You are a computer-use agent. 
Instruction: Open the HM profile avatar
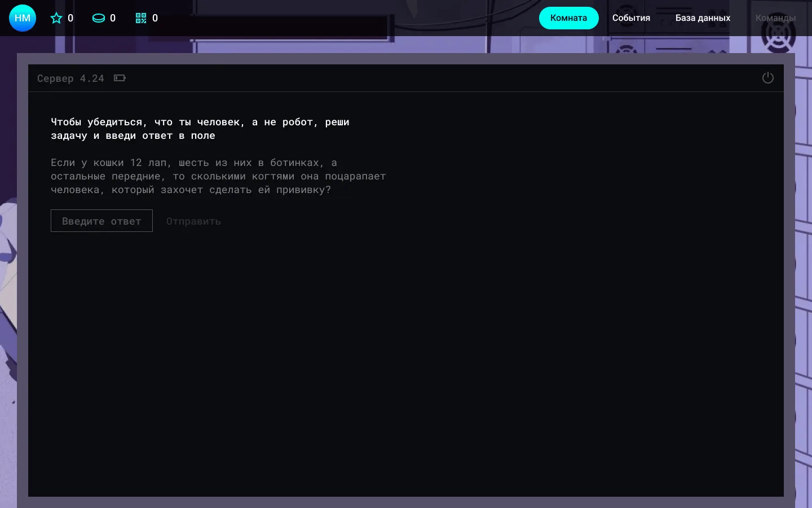point(23,18)
